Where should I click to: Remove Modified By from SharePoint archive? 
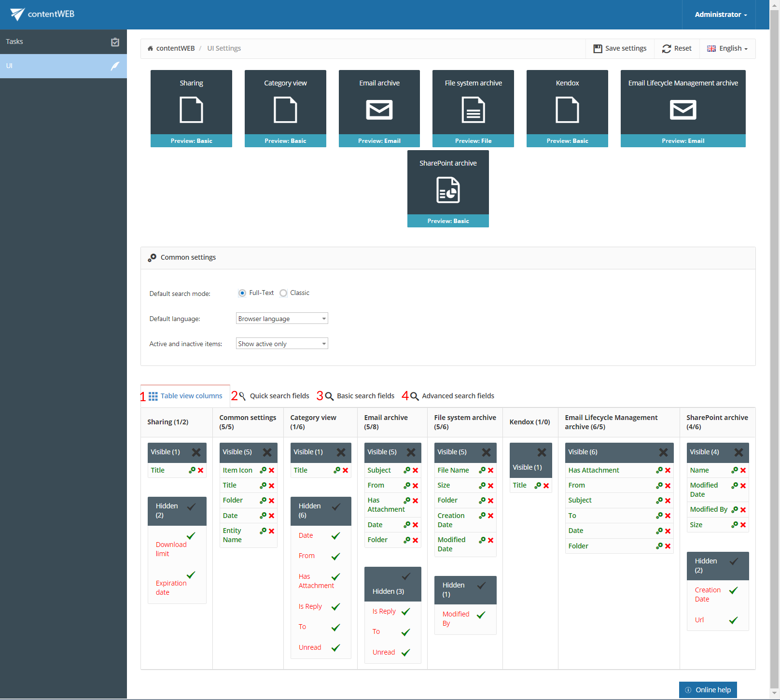click(743, 510)
